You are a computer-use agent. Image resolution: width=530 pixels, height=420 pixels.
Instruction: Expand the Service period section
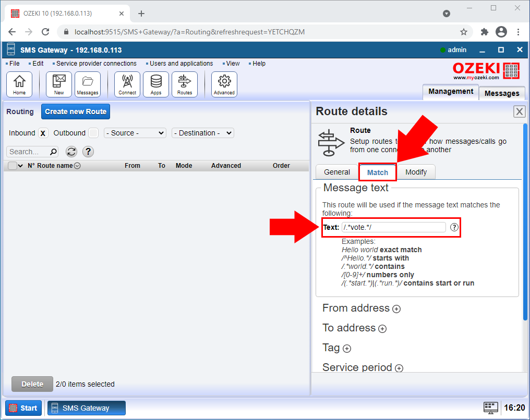[399, 368]
